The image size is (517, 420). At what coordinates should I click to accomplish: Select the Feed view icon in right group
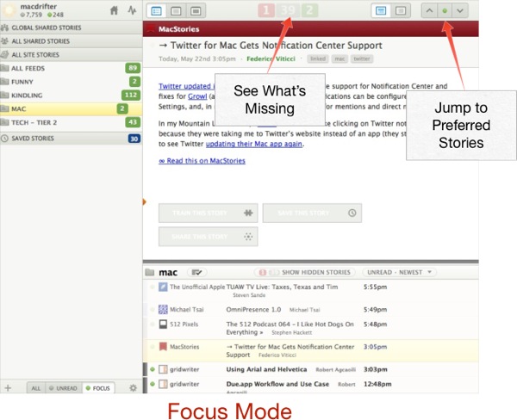(381, 11)
